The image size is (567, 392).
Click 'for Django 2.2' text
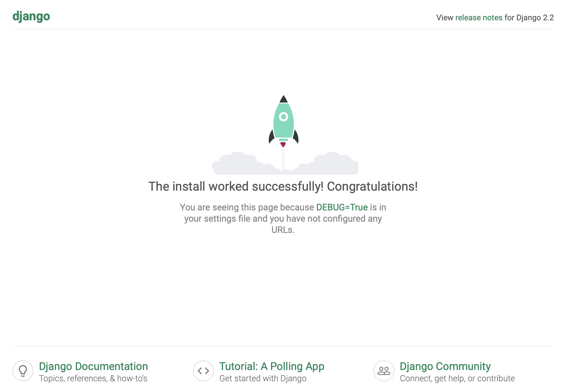pos(529,17)
